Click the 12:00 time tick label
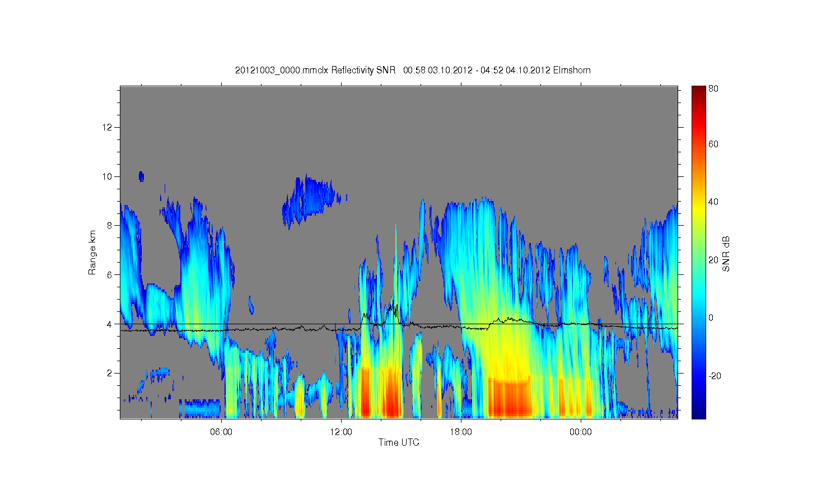Viewport: 840px width, 504px height. click(341, 432)
